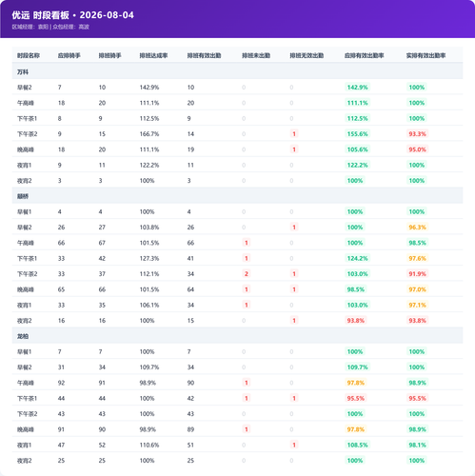Click the 排班无效出勤 column header
The width and height of the screenshot is (475, 476).
[307, 55]
